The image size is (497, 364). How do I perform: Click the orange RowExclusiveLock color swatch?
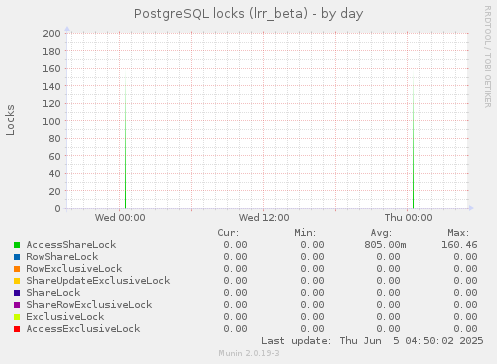pyautogui.click(x=17, y=269)
